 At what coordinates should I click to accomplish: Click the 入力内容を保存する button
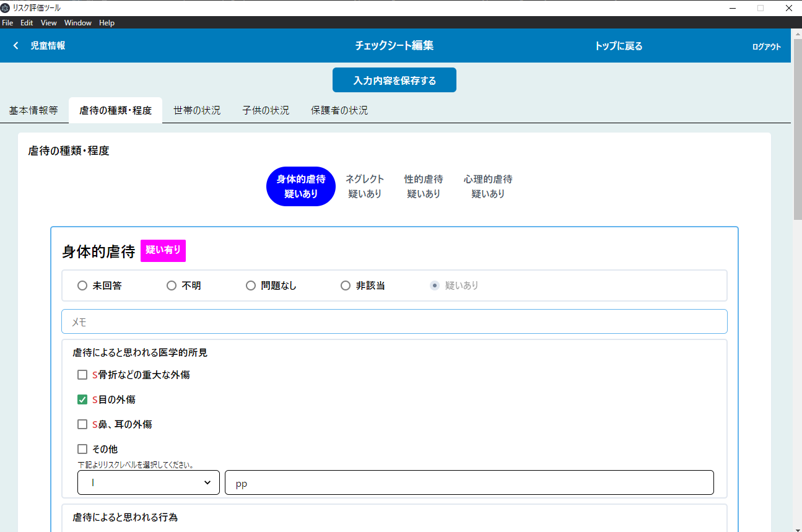point(394,80)
